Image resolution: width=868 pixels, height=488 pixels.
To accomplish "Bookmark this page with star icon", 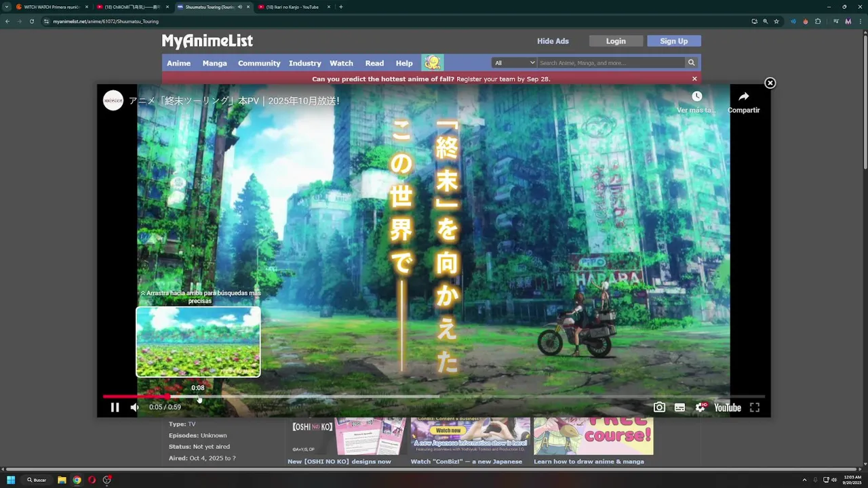I will tap(776, 21).
